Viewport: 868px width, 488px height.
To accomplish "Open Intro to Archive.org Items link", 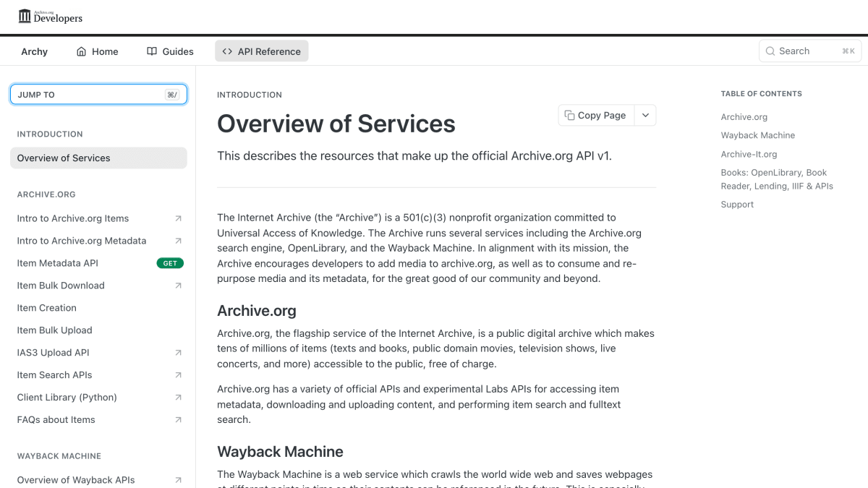I will click(x=98, y=218).
